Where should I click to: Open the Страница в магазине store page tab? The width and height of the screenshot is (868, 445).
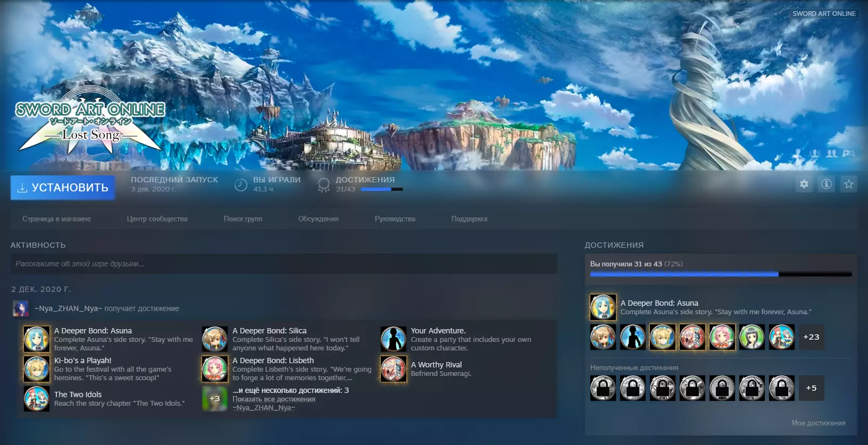56,219
